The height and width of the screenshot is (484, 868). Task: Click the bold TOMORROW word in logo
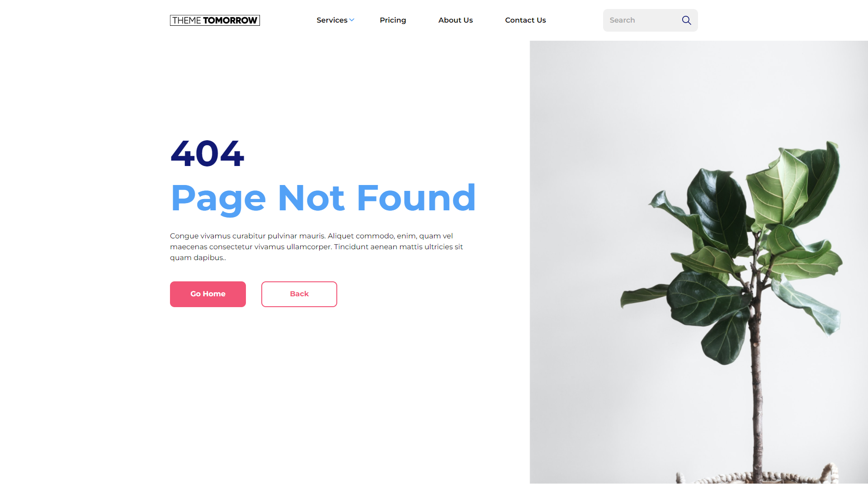click(x=230, y=20)
